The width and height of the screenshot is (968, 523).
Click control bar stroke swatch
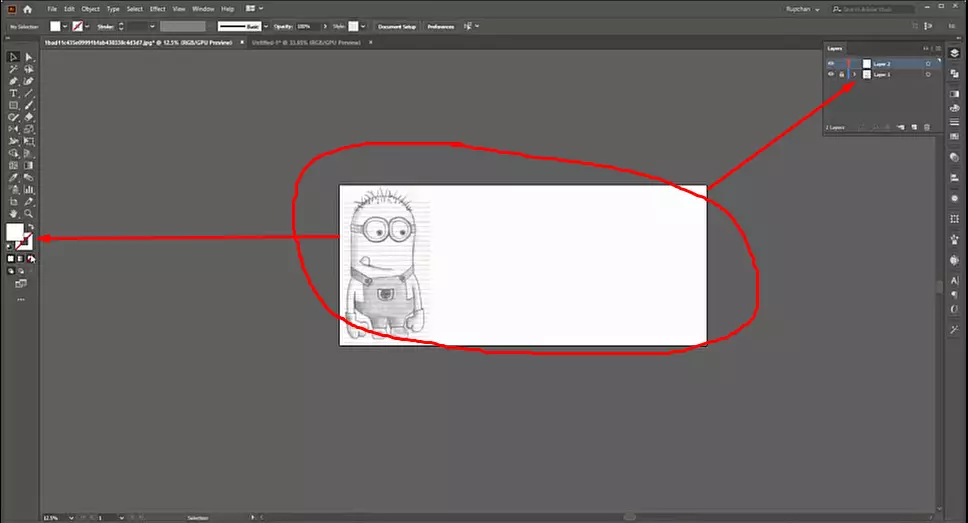(x=77, y=27)
